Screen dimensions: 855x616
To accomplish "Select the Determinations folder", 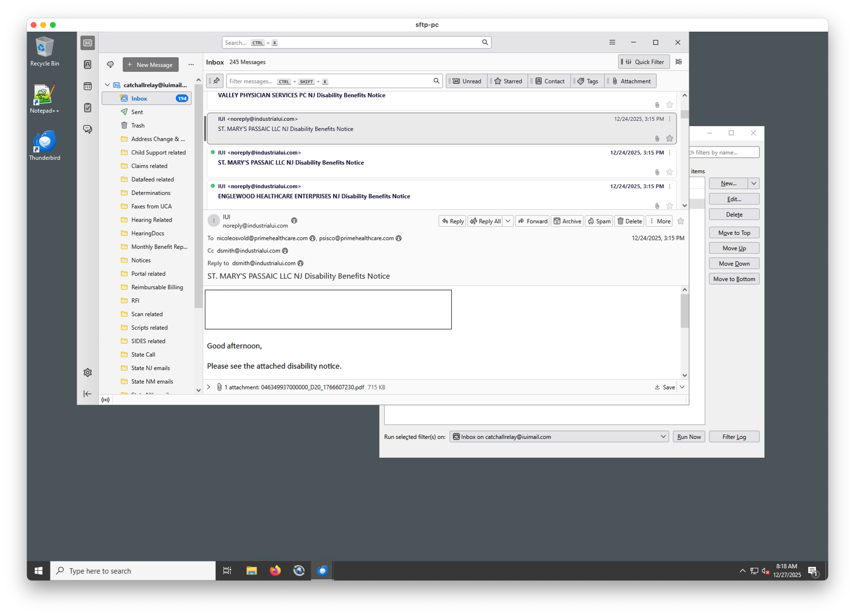I will click(150, 193).
